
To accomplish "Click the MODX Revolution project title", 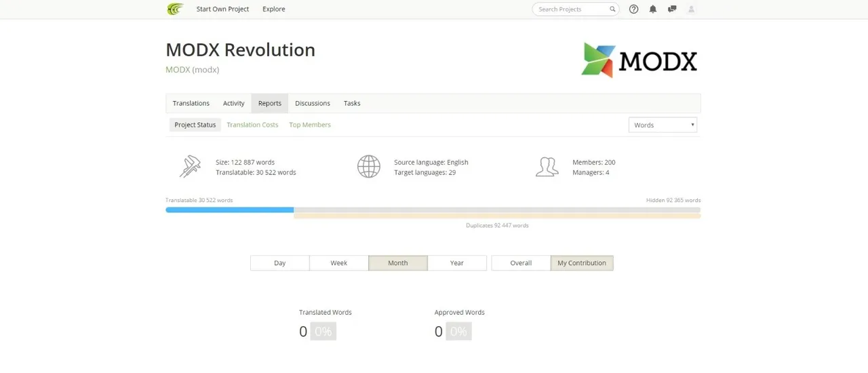I will point(240,50).
